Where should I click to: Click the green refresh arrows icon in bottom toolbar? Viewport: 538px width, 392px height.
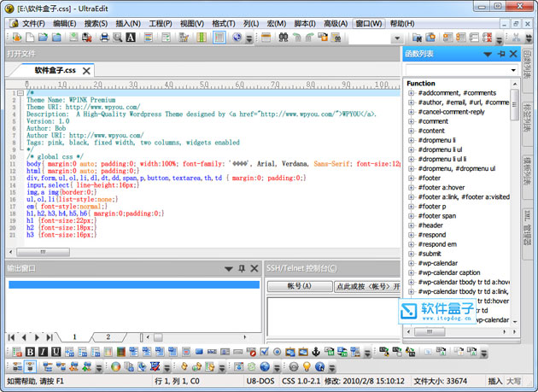pyautogui.click(x=252, y=366)
